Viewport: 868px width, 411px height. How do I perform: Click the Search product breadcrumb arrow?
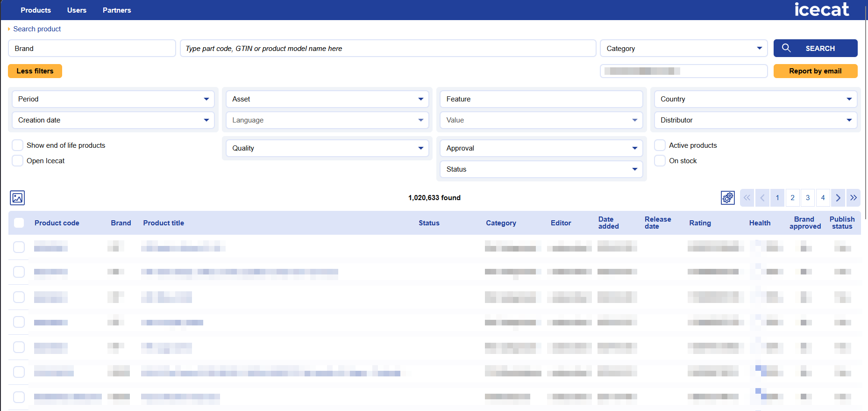click(x=9, y=29)
